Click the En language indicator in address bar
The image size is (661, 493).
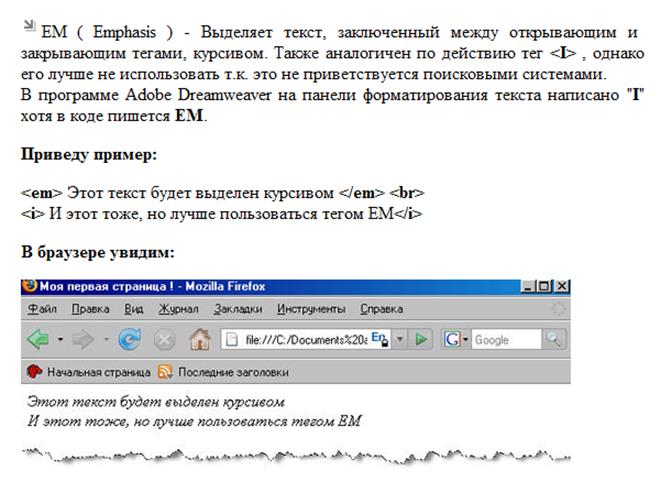point(380,339)
